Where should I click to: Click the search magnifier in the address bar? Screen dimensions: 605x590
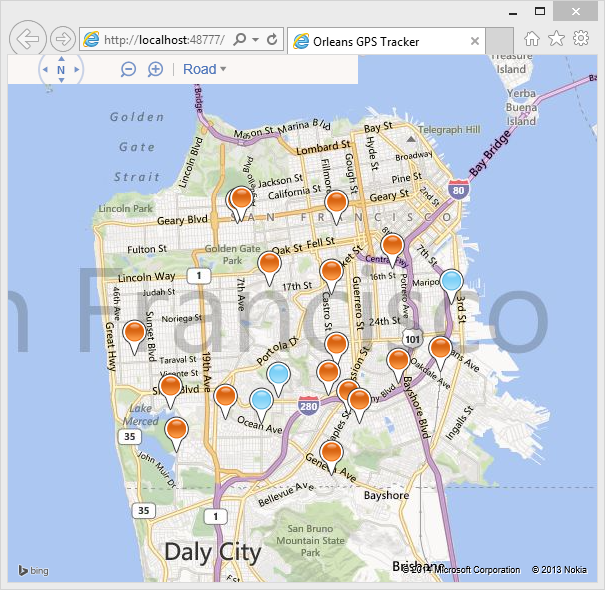240,39
